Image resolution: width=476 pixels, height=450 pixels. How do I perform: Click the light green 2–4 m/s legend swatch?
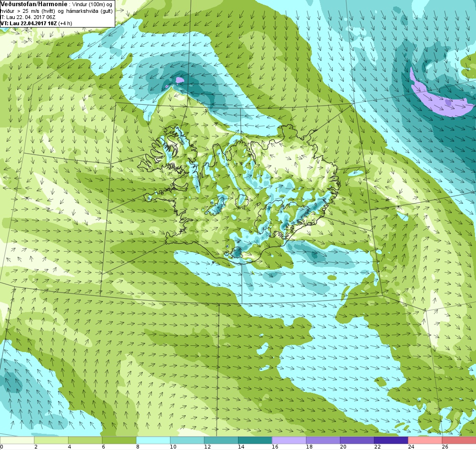tap(51, 440)
